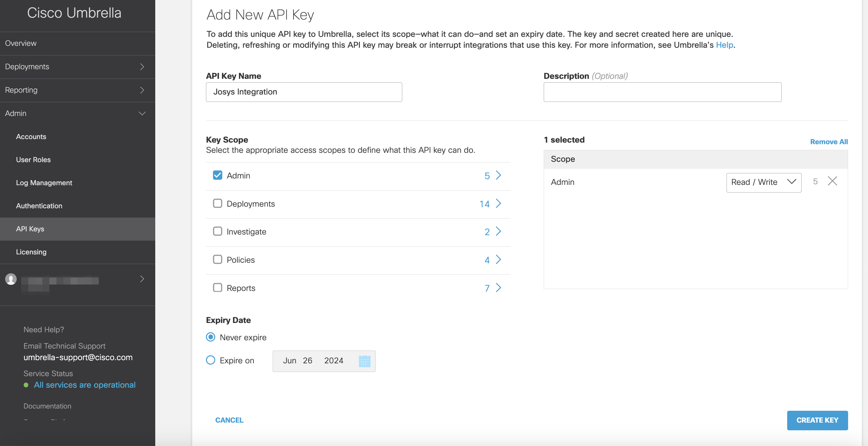Click the Description input field
Screen dimensions: 868x446
[662, 92]
